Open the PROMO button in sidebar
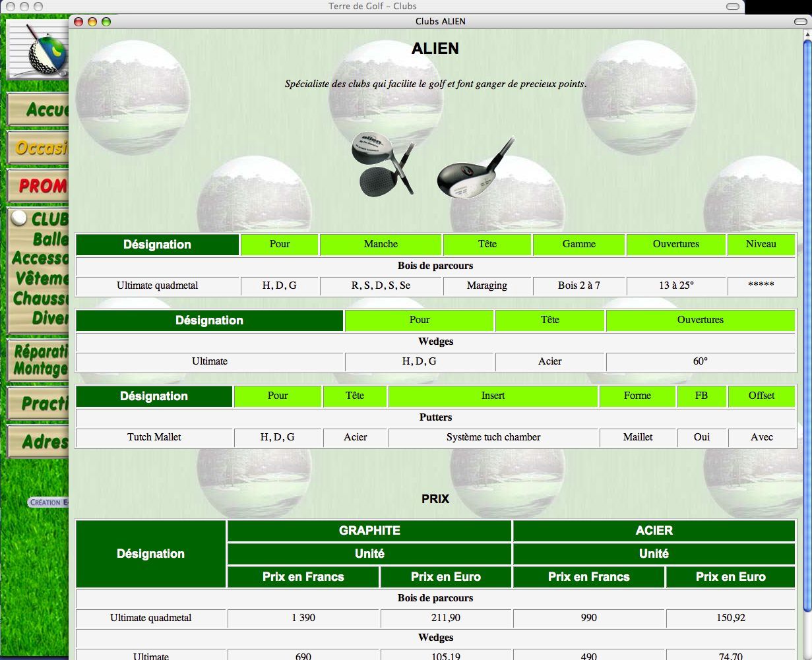The width and height of the screenshot is (812, 660). click(38, 186)
